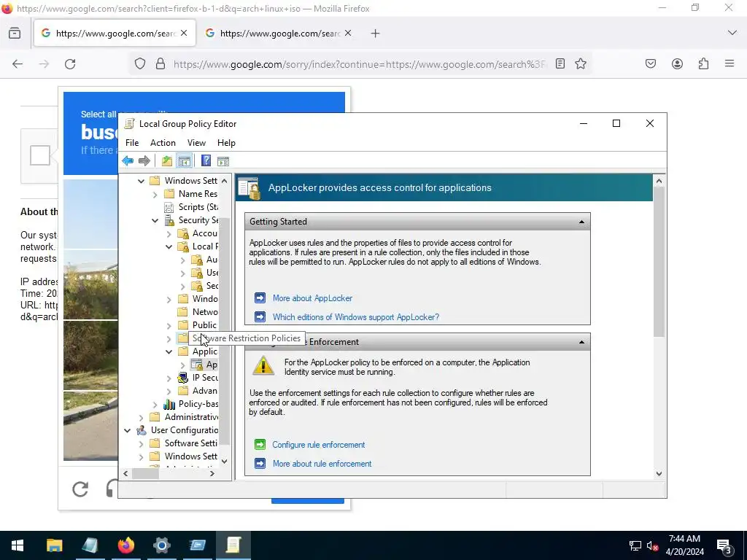Click the scroll down arrow in AppLocker pane
This screenshot has height=560, width=747.
pos(659,474)
